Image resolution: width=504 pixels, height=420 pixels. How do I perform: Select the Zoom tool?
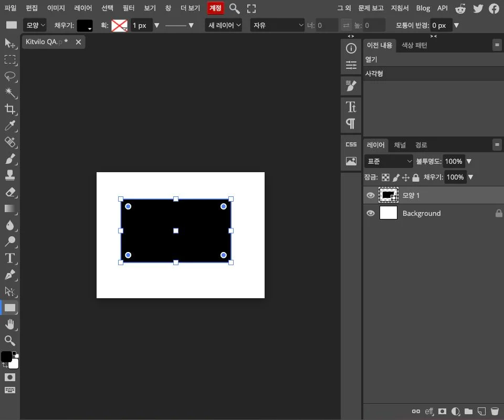(x=10, y=341)
